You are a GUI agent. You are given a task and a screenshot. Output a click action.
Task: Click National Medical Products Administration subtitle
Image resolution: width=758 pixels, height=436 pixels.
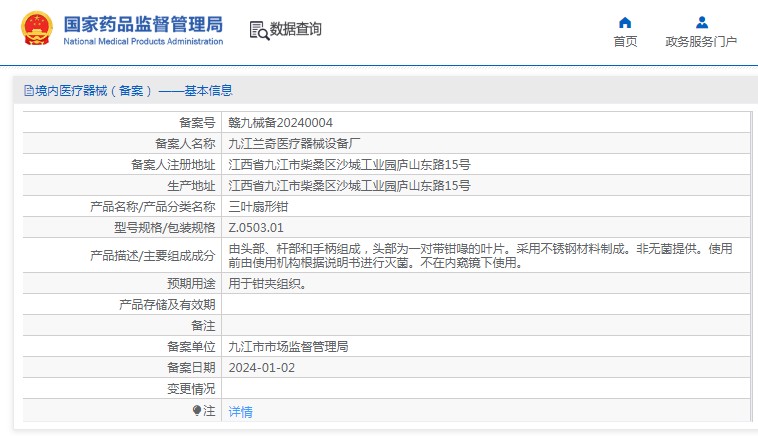click(x=143, y=42)
